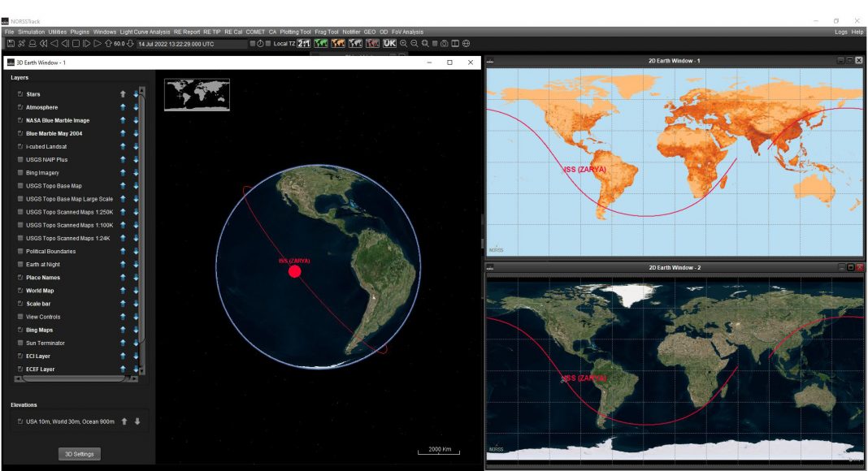This screenshot has width=868, height=471.
Task: Open the Simulation menu
Action: (32, 32)
